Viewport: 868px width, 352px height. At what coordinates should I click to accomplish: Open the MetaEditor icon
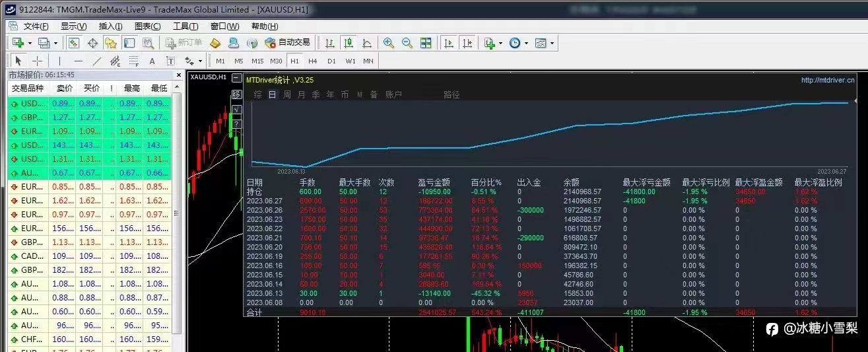(215, 43)
